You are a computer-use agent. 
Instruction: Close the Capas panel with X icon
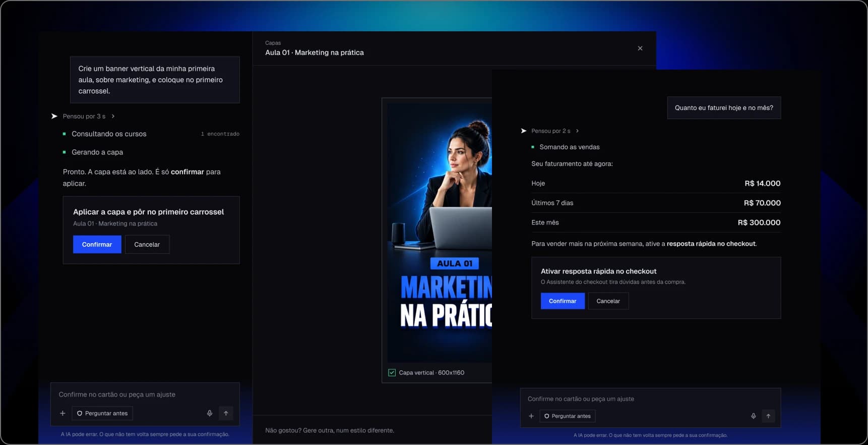click(640, 48)
